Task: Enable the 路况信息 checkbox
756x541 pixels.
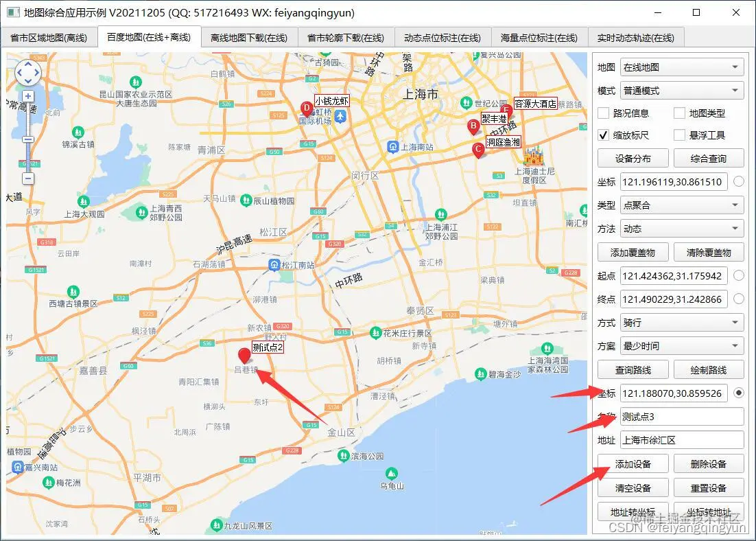Action: coord(603,113)
